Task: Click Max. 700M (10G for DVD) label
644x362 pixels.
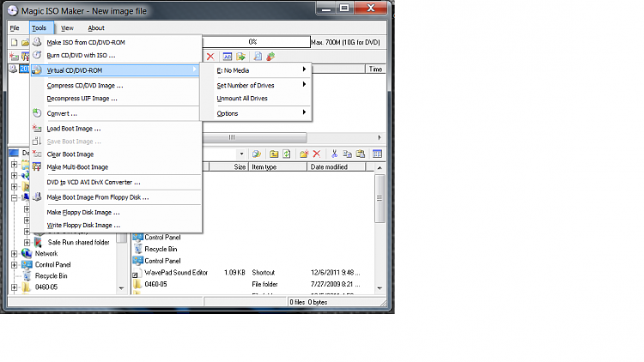Action: click(x=345, y=42)
